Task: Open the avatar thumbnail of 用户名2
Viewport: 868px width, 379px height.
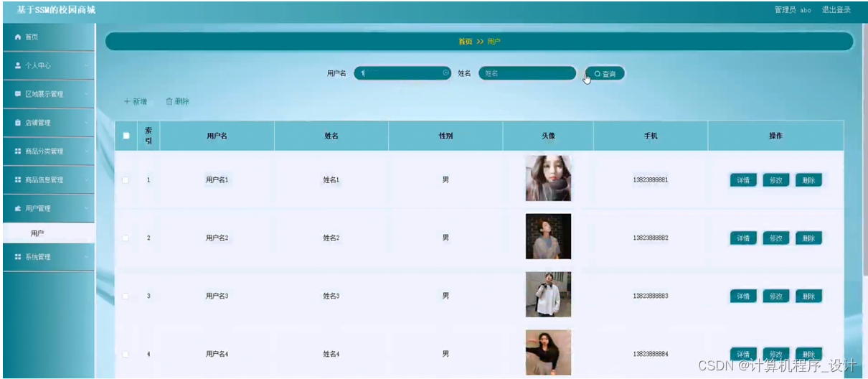Action: (x=548, y=236)
